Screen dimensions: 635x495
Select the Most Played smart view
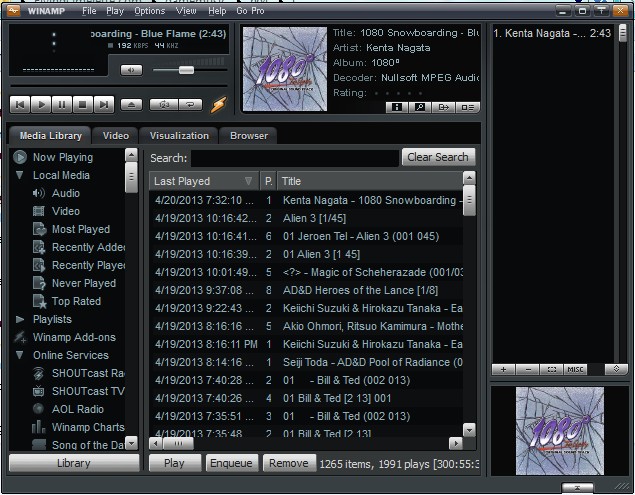pos(81,229)
